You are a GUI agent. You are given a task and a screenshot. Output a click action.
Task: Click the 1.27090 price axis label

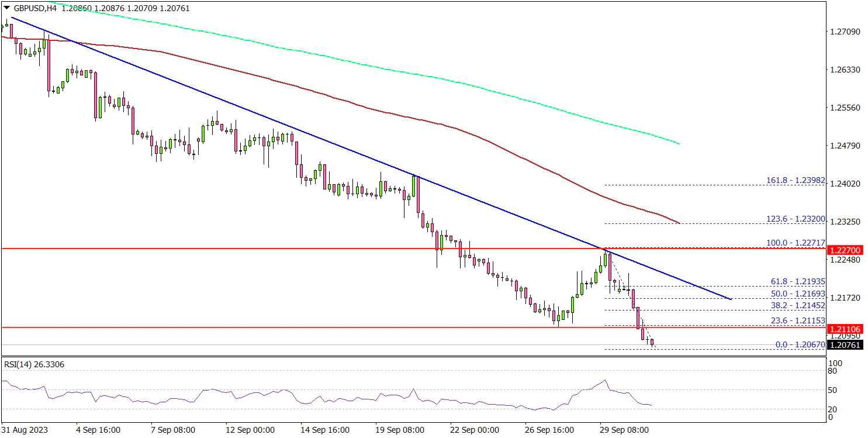coord(845,32)
